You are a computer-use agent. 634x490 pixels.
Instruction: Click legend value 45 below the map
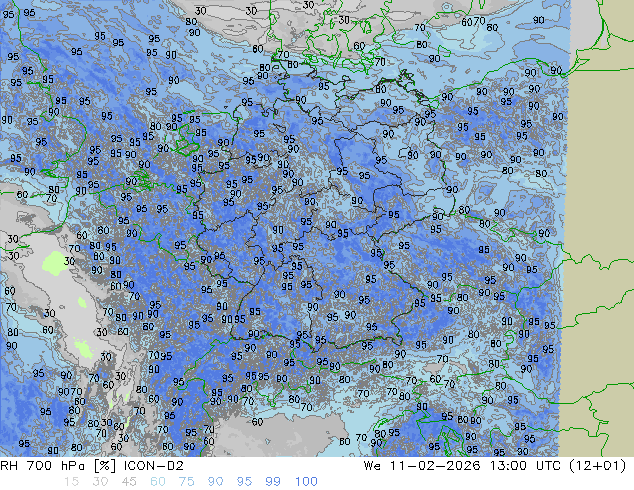click(129, 482)
